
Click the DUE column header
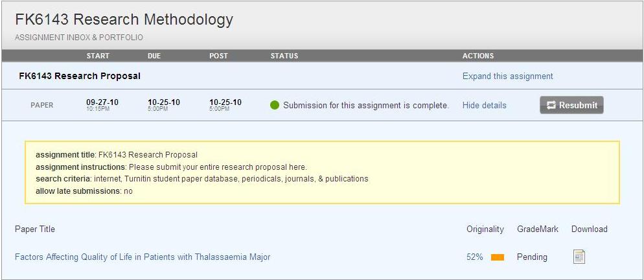[154, 56]
